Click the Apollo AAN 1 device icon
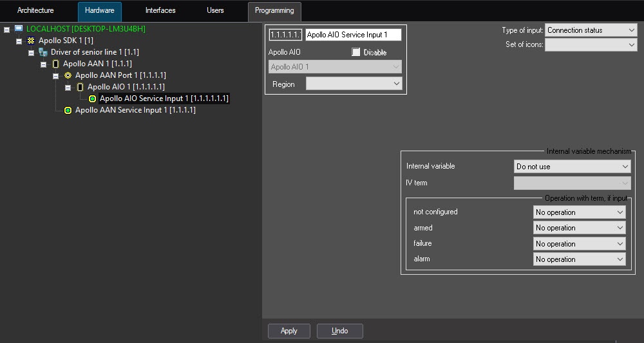This screenshot has width=644, height=343. (x=55, y=64)
